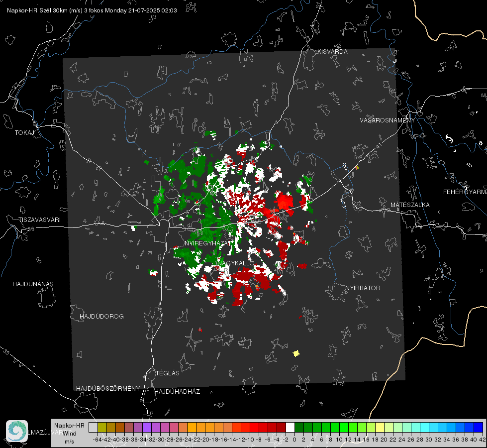This screenshot has width=487, height=448.
Task: Click the road number 36 near Tiszavasvári
Action: tap(31, 229)
